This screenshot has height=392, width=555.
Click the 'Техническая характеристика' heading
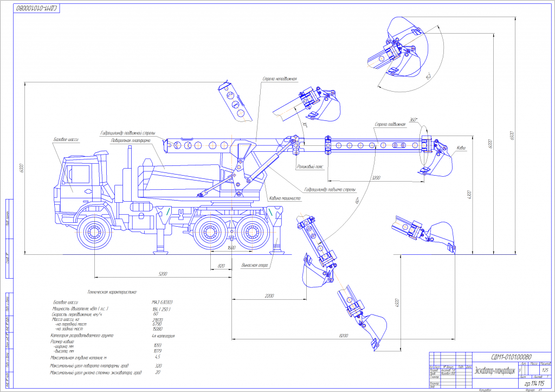pos(112,292)
